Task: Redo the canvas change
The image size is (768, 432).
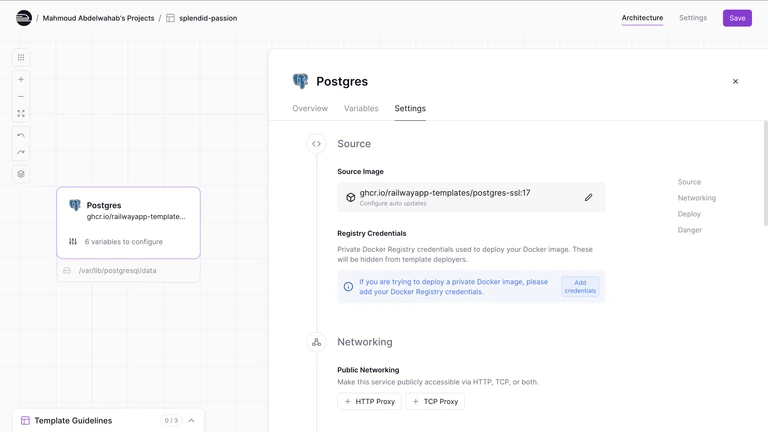Action: coord(21,152)
